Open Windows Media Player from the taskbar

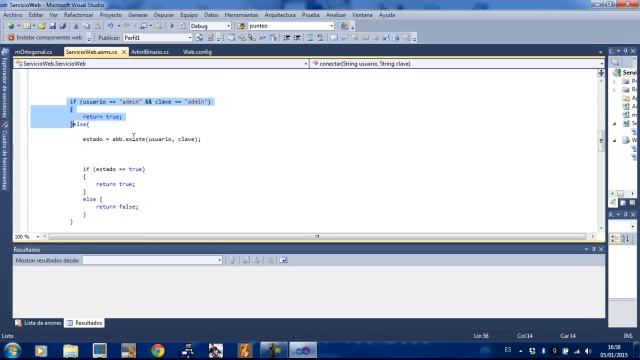[x=41, y=350]
